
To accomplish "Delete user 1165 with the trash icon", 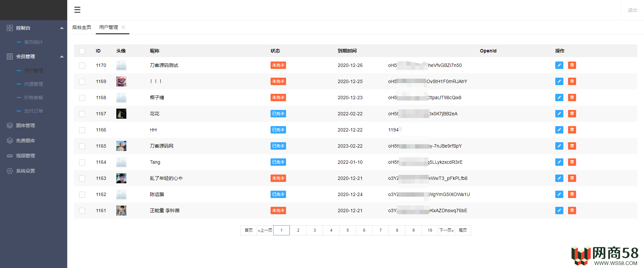I will coord(572,146).
